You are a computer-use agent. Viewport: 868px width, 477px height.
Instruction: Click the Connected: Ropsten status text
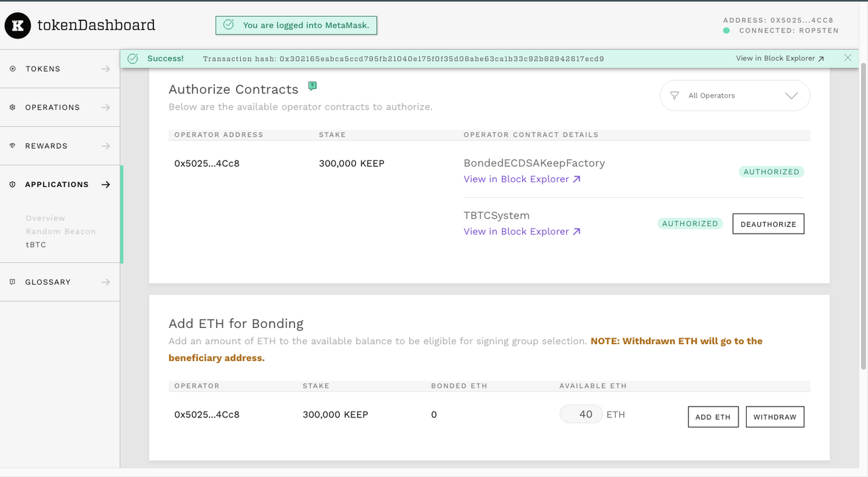(x=789, y=30)
